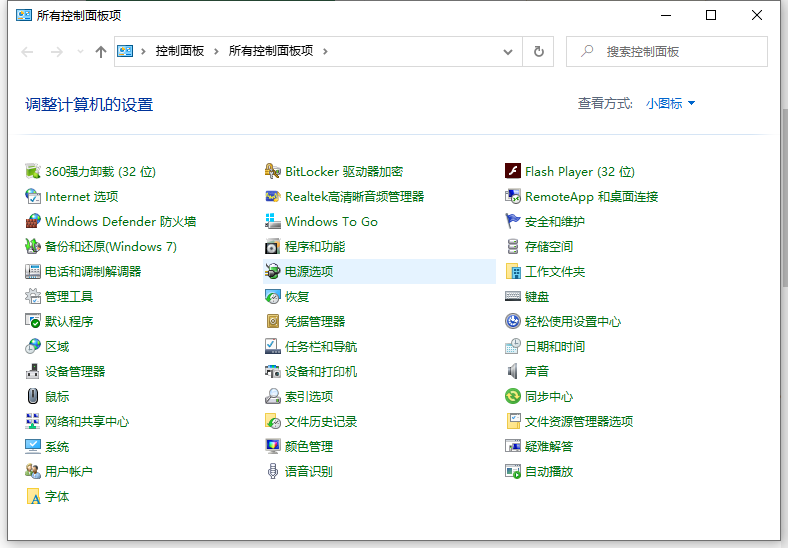Open the 鼠标 mouse icon
The width and height of the screenshot is (788, 548).
click(x=33, y=397)
